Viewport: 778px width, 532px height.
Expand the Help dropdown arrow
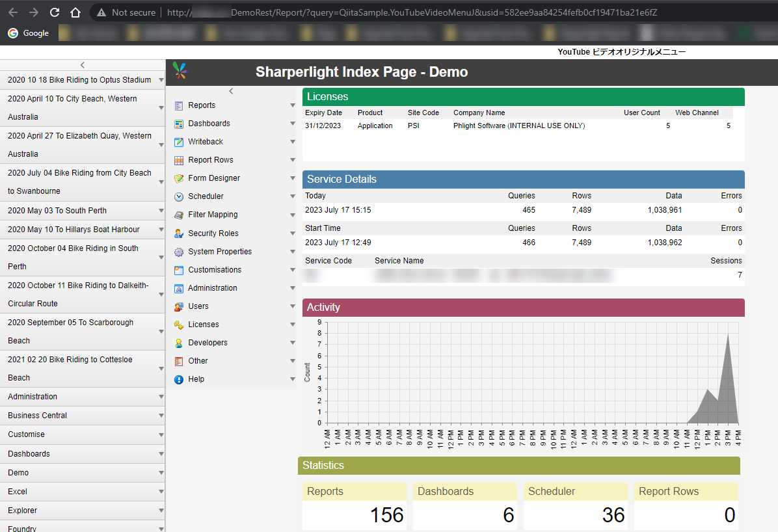(293, 379)
